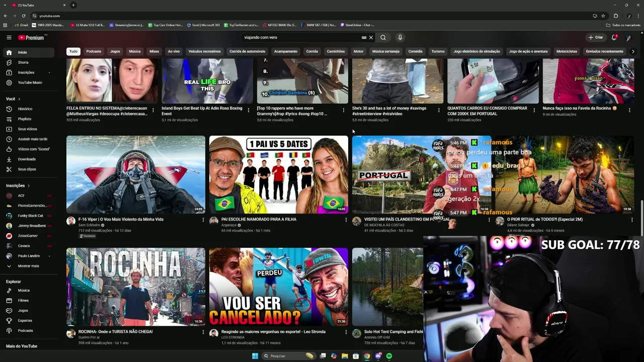This screenshot has width=644, height=362.
Task: Open the ACF channel subscription
Action: (29, 196)
